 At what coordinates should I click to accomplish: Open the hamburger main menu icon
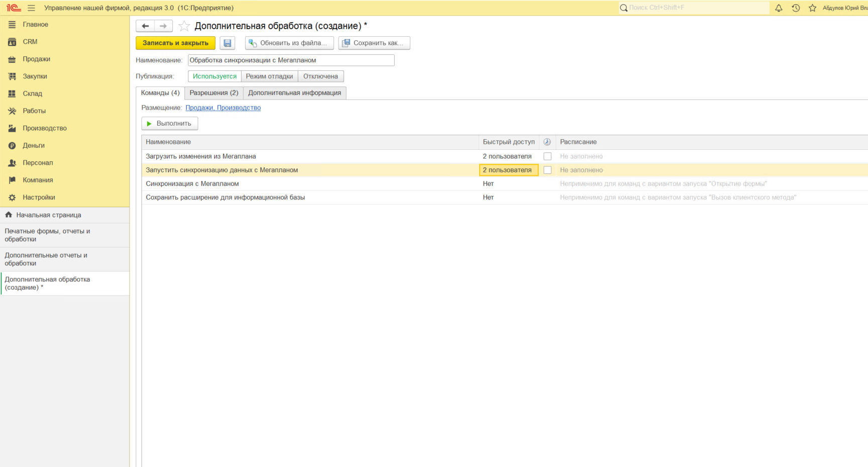tap(31, 8)
